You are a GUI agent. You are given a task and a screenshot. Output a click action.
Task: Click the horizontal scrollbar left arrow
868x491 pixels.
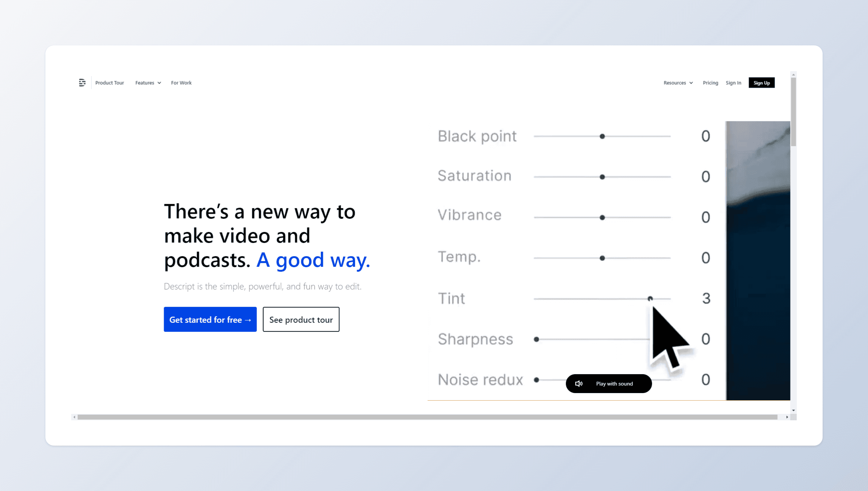(x=74, y=417)
